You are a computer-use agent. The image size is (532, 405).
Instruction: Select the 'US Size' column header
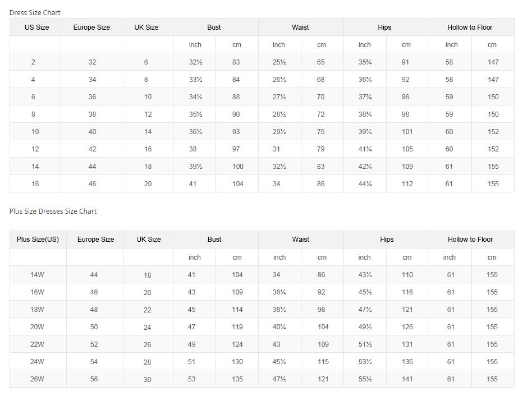[36, 27]
